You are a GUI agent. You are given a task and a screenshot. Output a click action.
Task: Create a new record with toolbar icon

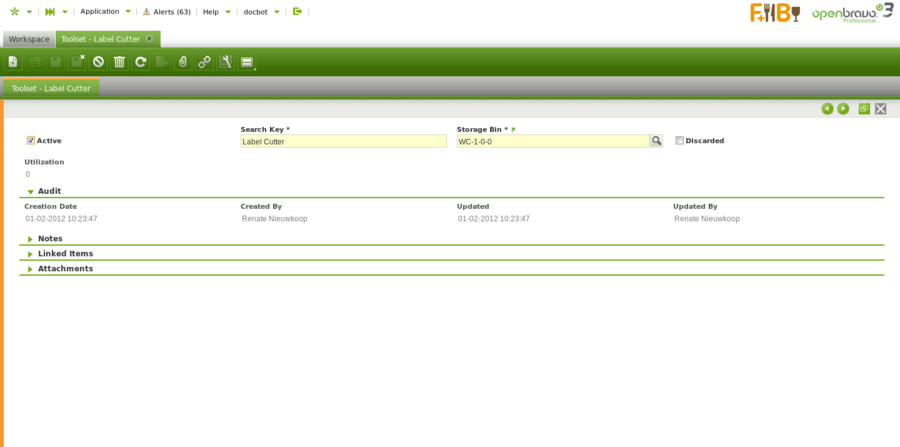(x=13, y=62)
